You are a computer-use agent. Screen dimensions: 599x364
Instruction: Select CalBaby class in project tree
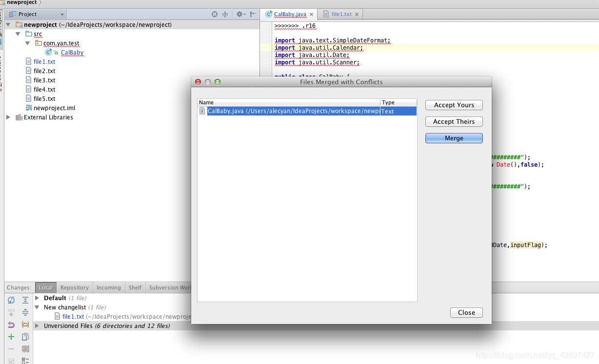[72, 53]
